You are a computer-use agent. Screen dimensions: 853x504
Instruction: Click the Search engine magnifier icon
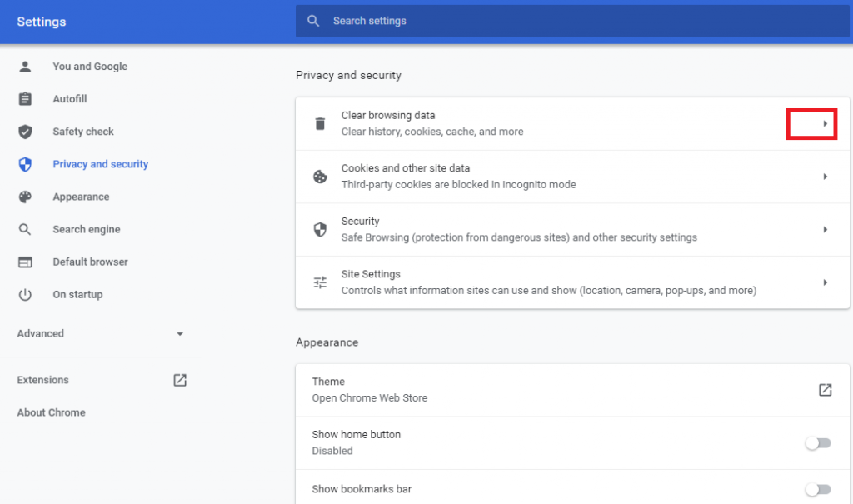[25, 230]
